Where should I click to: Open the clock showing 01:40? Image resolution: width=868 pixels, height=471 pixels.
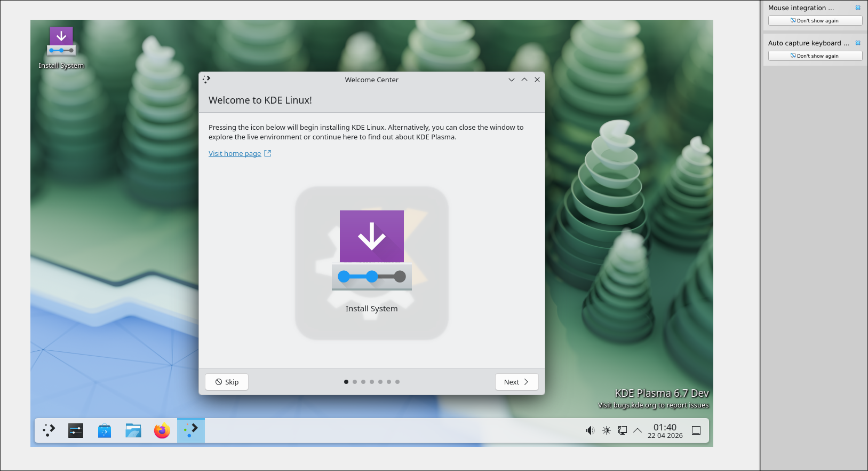665,431
